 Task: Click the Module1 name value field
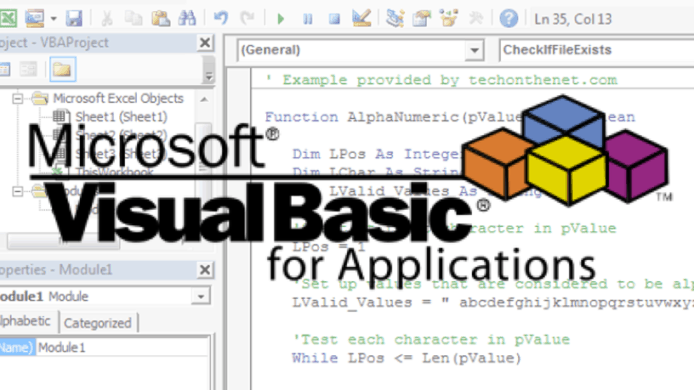pos(122,348)
